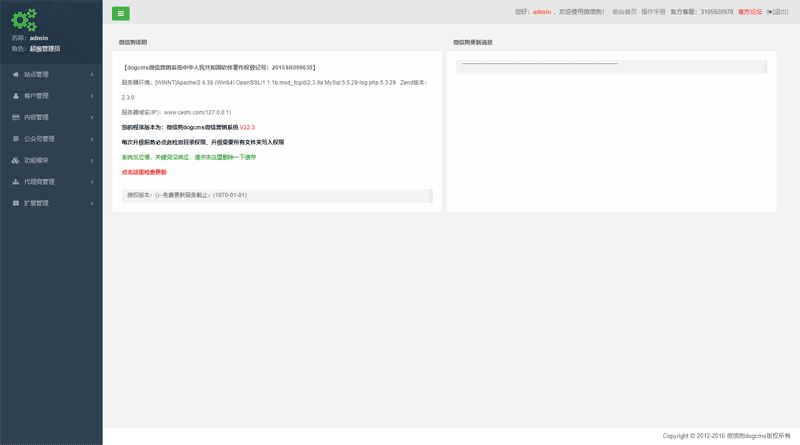Click the list icon beside 公众号管理

pos(15,139)
